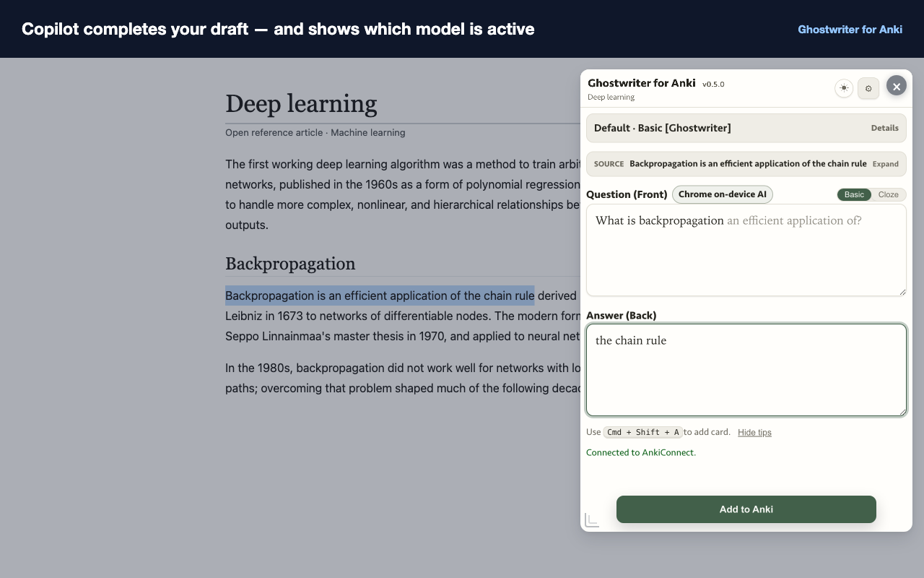Click the 'Cmd + Shift + A' shortcut hint

[x=643, y=432]
